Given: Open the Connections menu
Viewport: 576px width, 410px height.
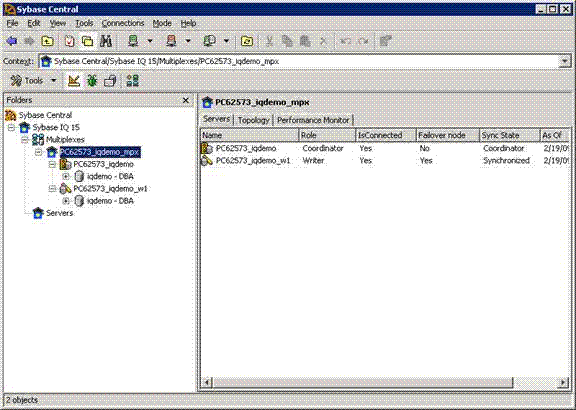Looking at the screenshot, I should pyautogui.click(x=123, y=23).
